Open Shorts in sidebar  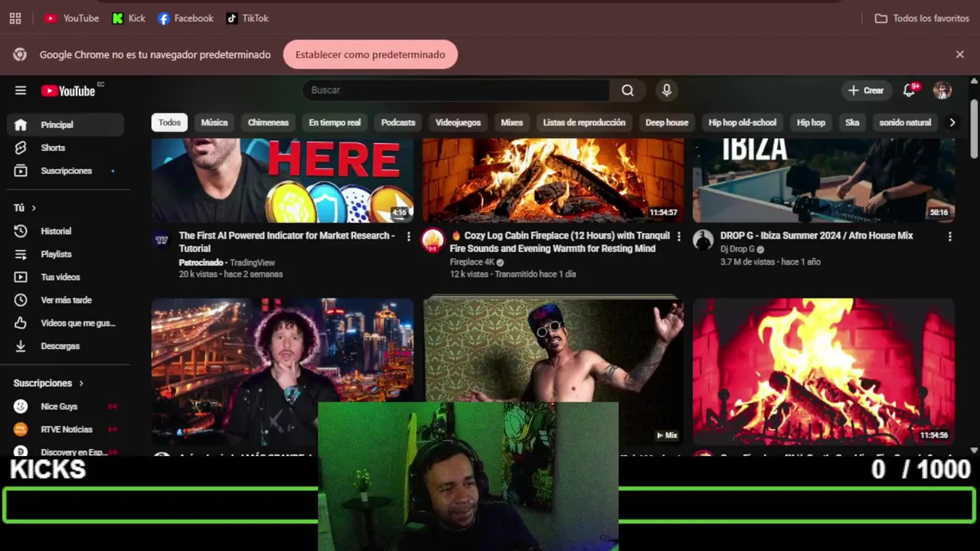65,148
